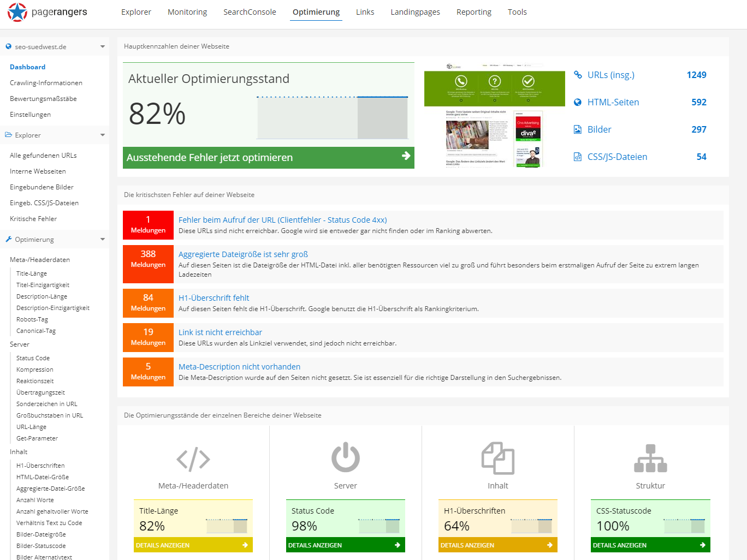Image resolution: width=747 pixels, height=560 pixels.
Task: Collapse the Optimierung sidebar section
Action: point(102,239)
